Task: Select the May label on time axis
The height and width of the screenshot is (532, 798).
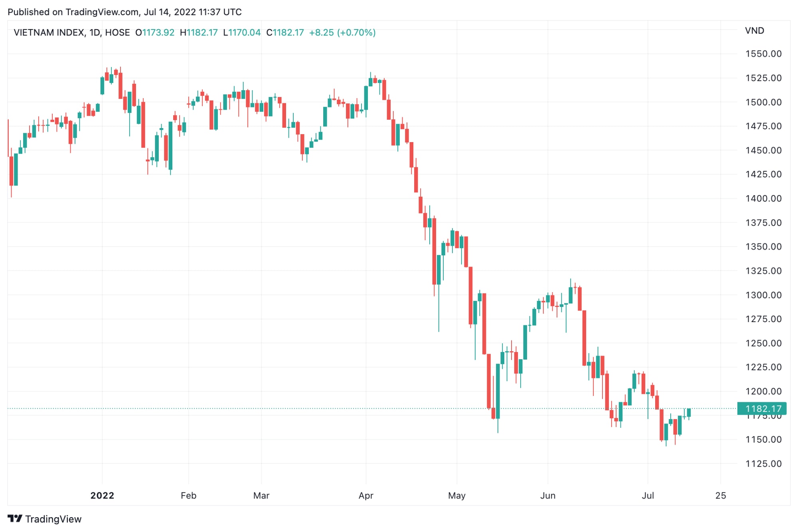Action: [x=457, y=496]
